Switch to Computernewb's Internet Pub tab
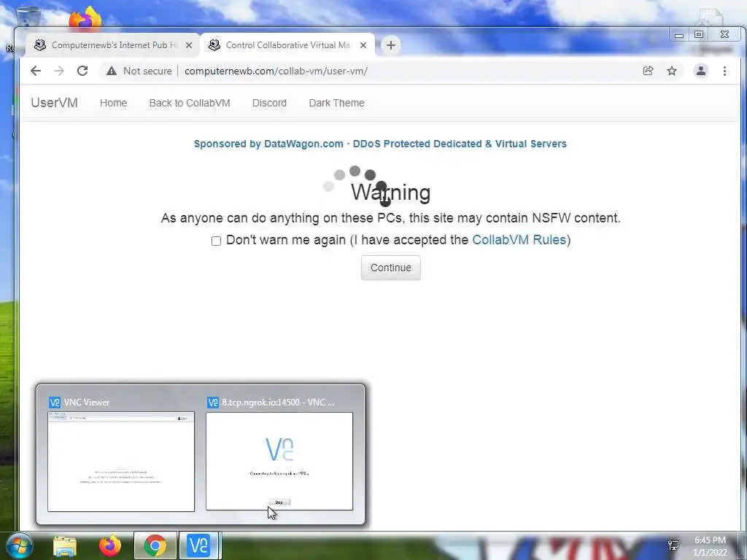Image resolution: width=747 pixels, height=560 pixels. (112, 45)
